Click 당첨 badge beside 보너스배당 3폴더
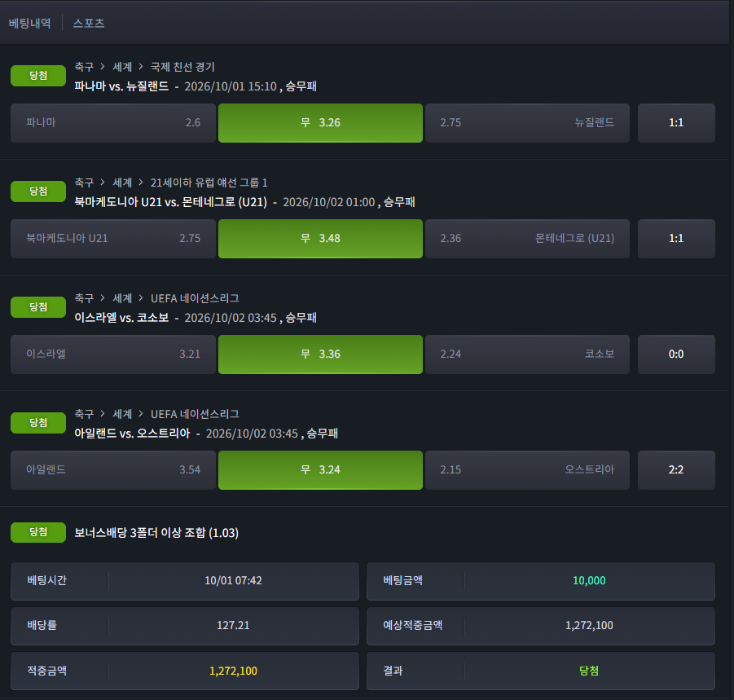 point(38,532)
